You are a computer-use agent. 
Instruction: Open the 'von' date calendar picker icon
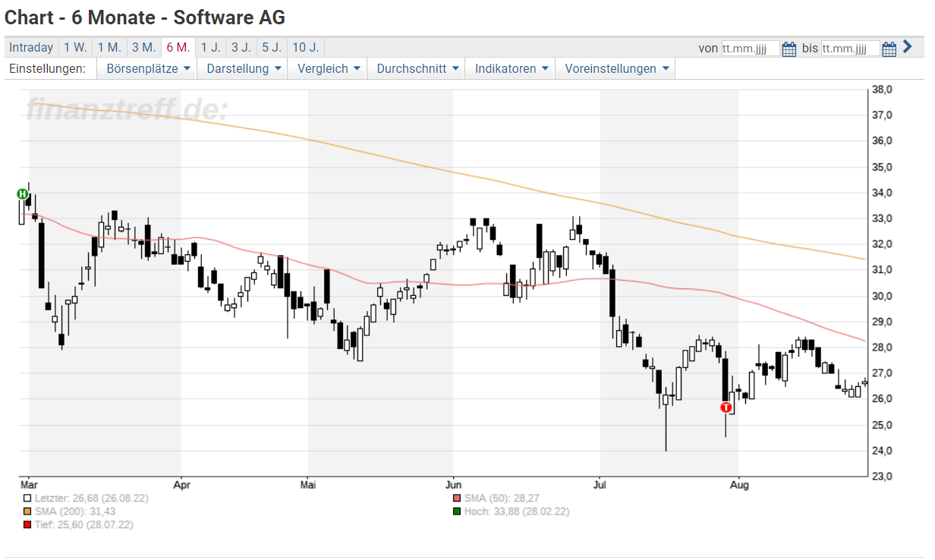pos(789,49)
